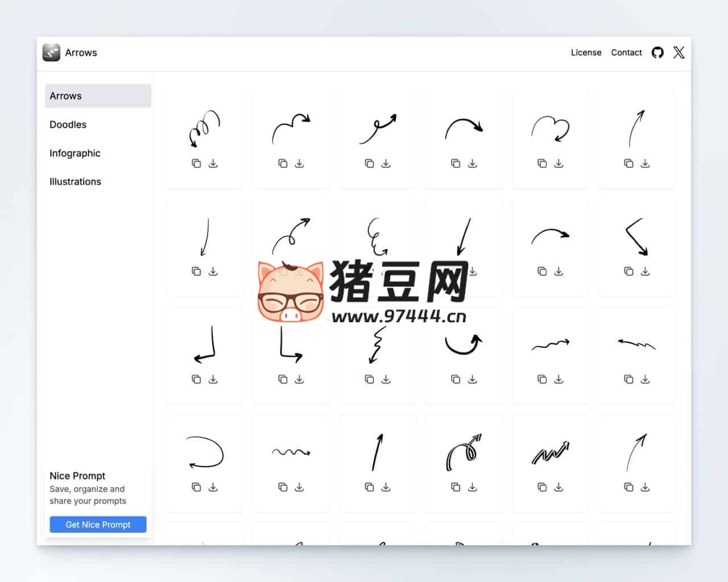Download the long wavy arrow pointing right
The image size is (728, 582).
(559, 379)
